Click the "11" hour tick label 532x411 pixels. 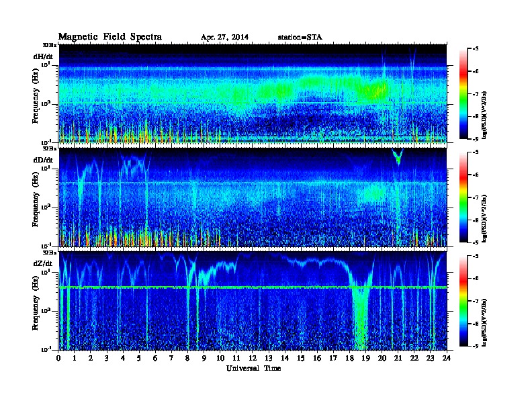[x=236, y=358]
